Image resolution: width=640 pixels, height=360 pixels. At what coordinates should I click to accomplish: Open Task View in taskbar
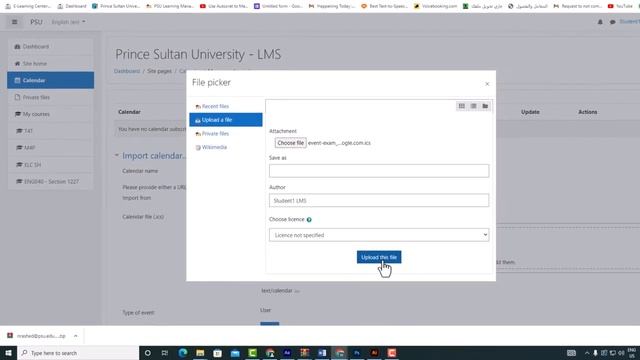click(x=165, y=353)
